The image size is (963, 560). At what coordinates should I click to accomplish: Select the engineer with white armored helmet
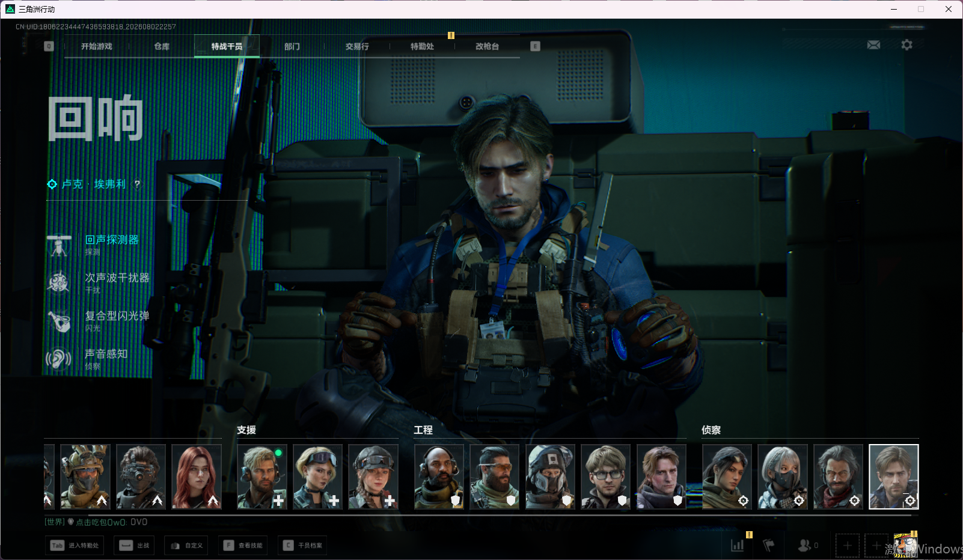click(550, 477)
